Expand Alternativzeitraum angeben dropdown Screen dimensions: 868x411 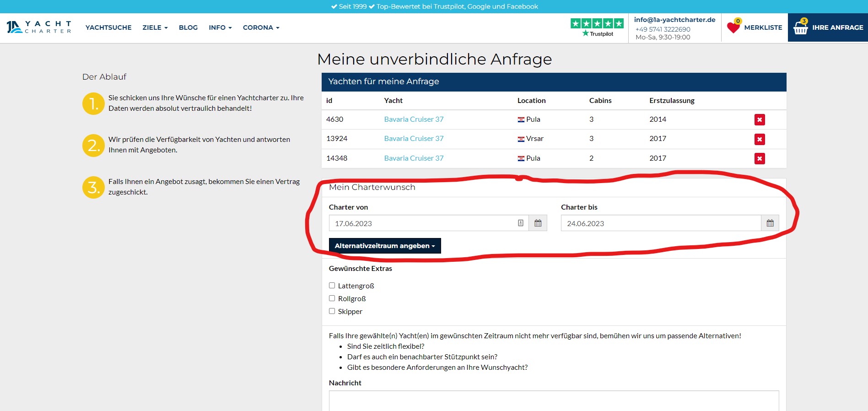[x=384, y=246]
